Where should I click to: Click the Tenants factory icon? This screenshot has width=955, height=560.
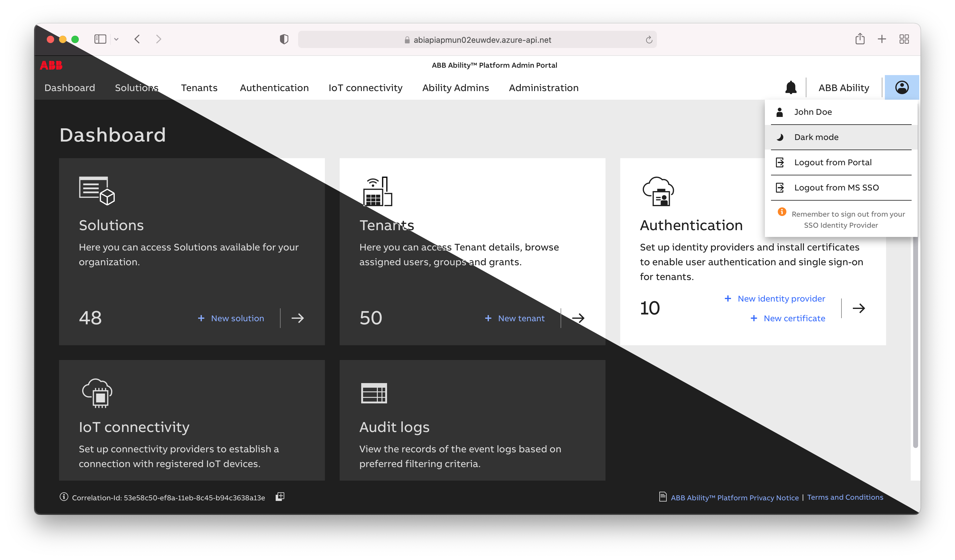[x=378, y=191]
